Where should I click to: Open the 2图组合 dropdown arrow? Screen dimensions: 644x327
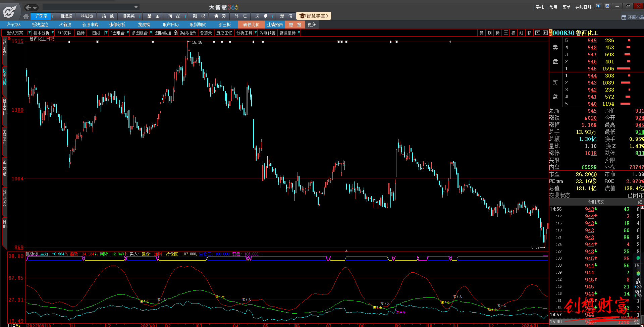[128, 33]
